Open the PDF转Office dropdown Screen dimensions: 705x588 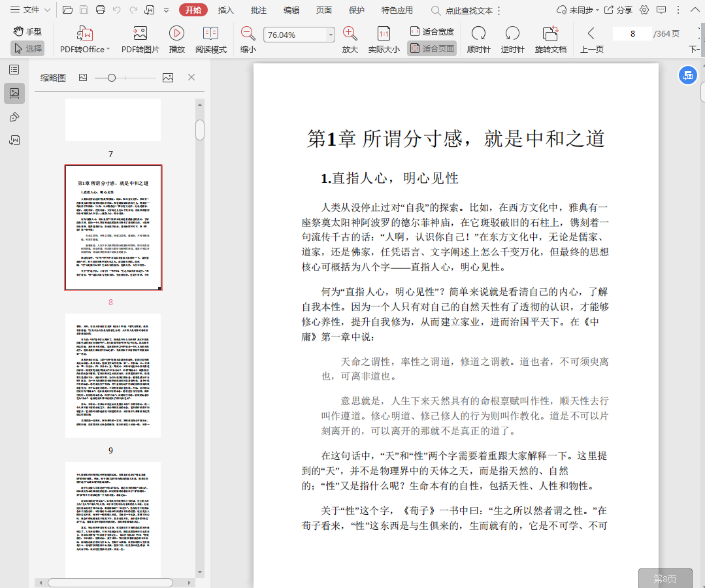pos(84,40)
